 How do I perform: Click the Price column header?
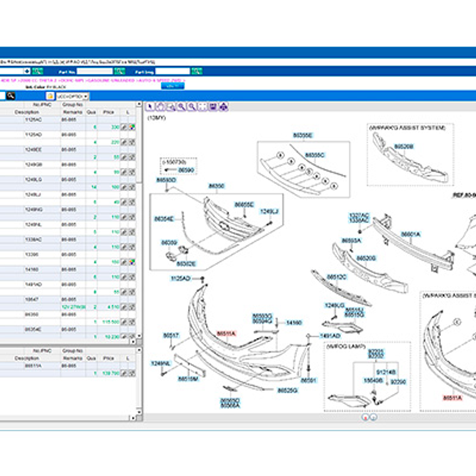(x=108, y=112)
